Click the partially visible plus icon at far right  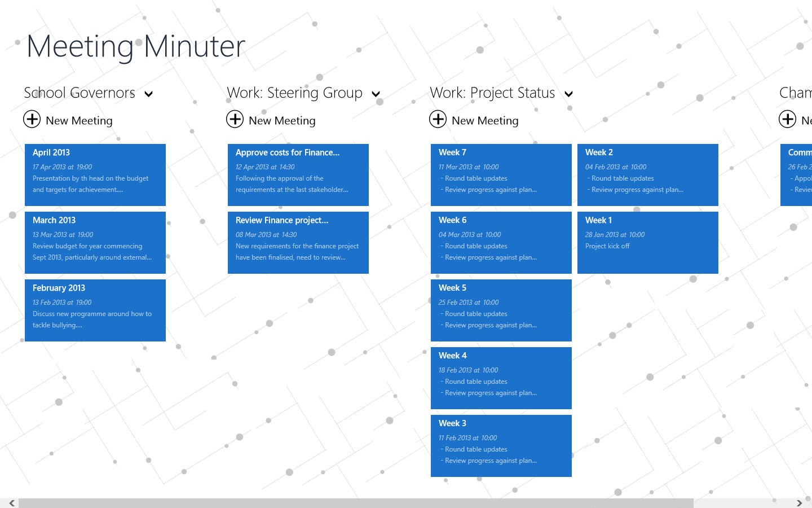[788, 119]
